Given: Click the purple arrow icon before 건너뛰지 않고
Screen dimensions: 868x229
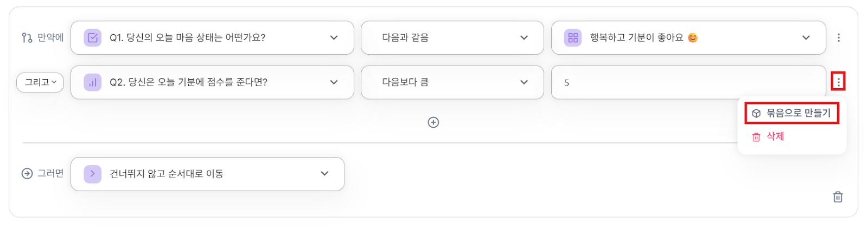Looking at the screenshot, I should 93,174.
